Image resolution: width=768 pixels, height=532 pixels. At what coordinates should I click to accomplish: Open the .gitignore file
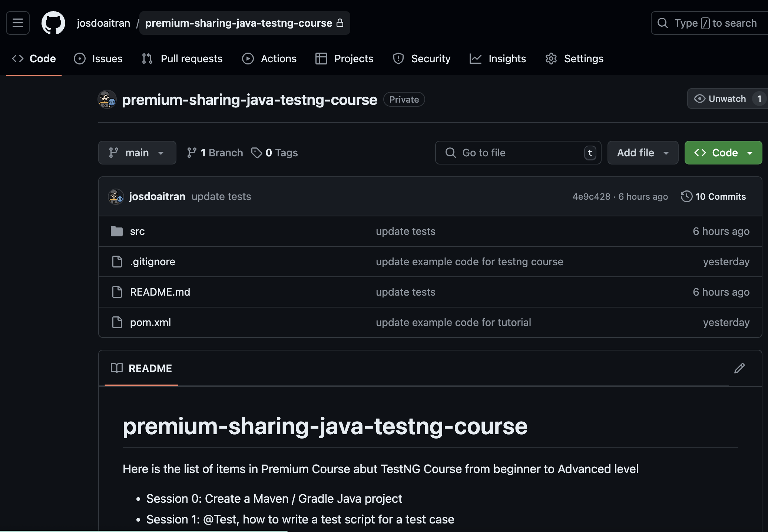point(153,262)
